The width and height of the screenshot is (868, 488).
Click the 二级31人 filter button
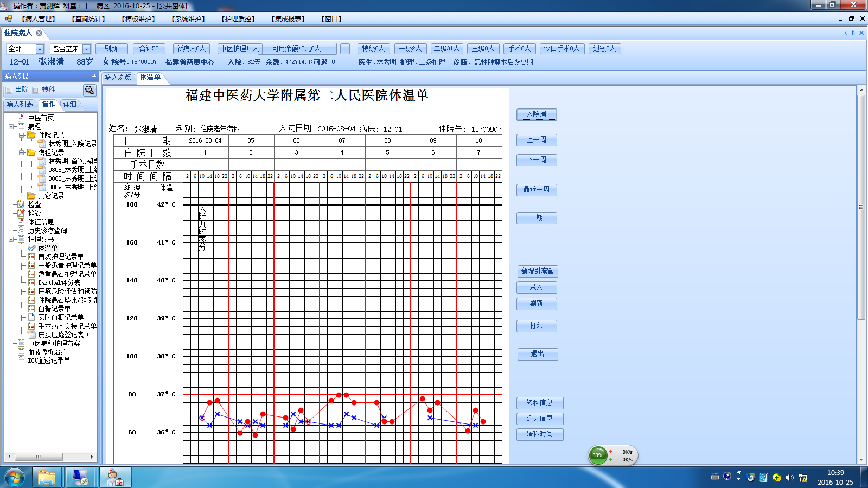coord(446,49)
